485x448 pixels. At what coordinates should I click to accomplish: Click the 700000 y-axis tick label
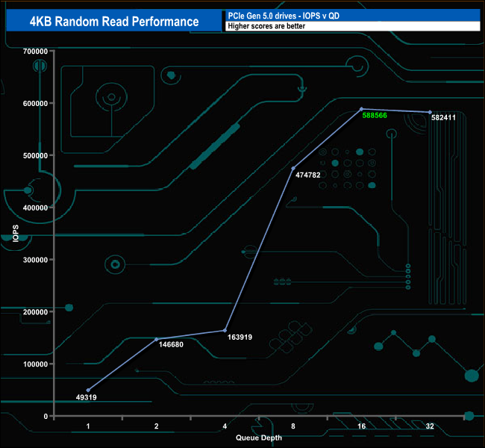coord(36,51)
